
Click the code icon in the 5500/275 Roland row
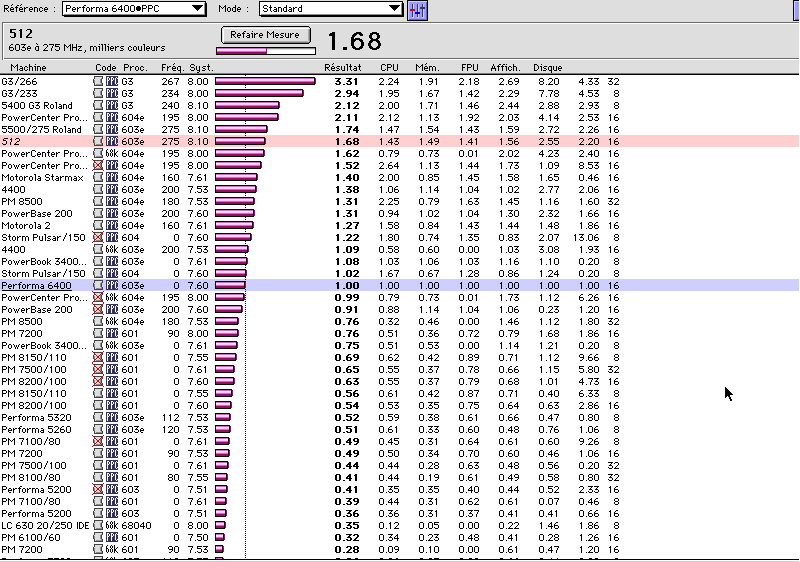tap(98, 130)
